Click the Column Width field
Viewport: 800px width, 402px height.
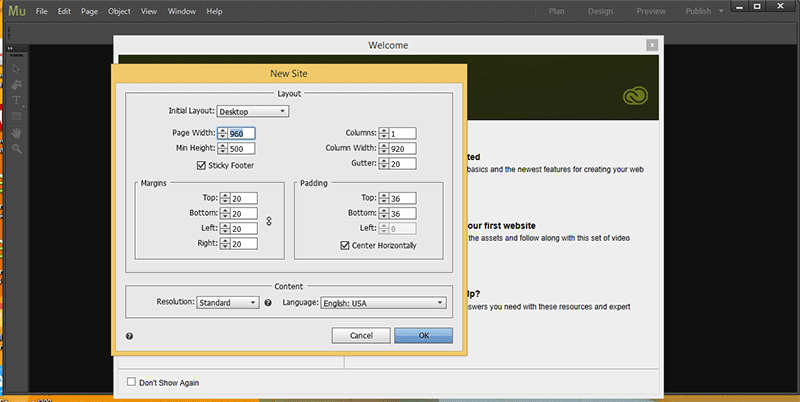pyautogui.click(x=403, y=148)
